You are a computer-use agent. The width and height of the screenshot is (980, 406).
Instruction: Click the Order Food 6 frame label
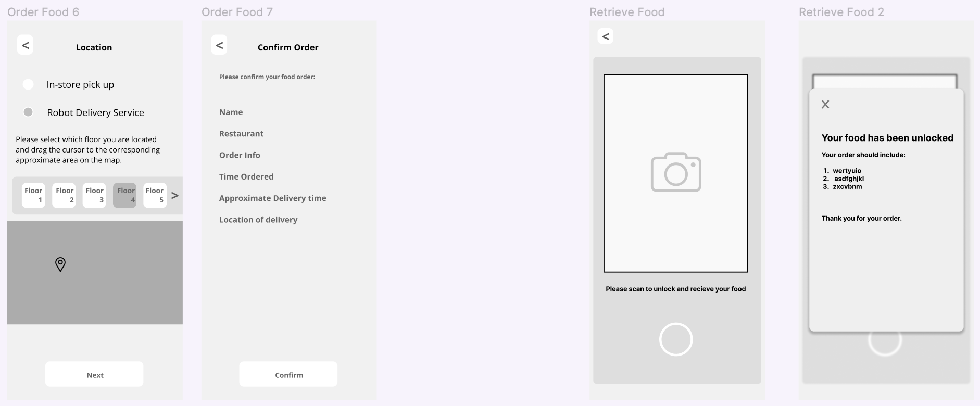coord(43,12)
